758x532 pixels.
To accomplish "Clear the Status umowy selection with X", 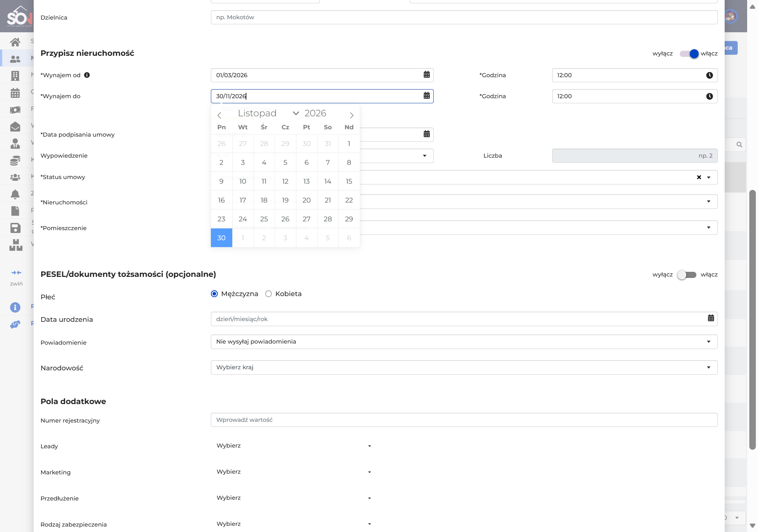I will 699,177.
